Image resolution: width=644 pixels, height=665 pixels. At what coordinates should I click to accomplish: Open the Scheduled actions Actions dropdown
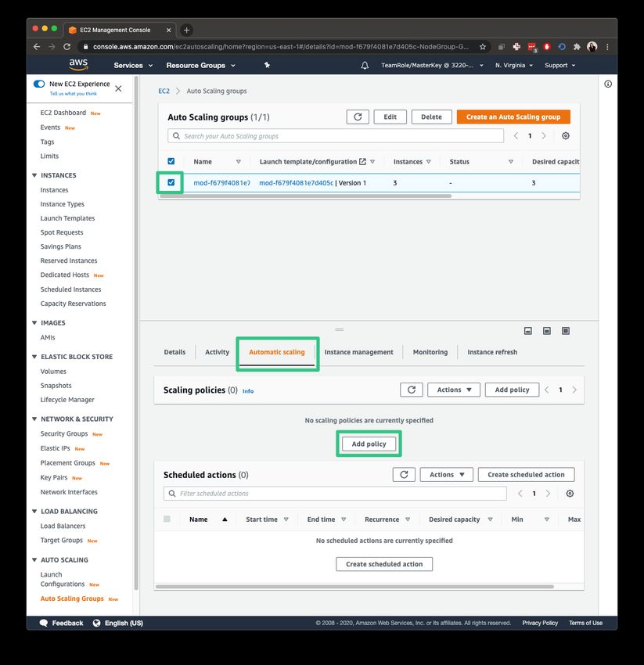(x=447, y=475)
